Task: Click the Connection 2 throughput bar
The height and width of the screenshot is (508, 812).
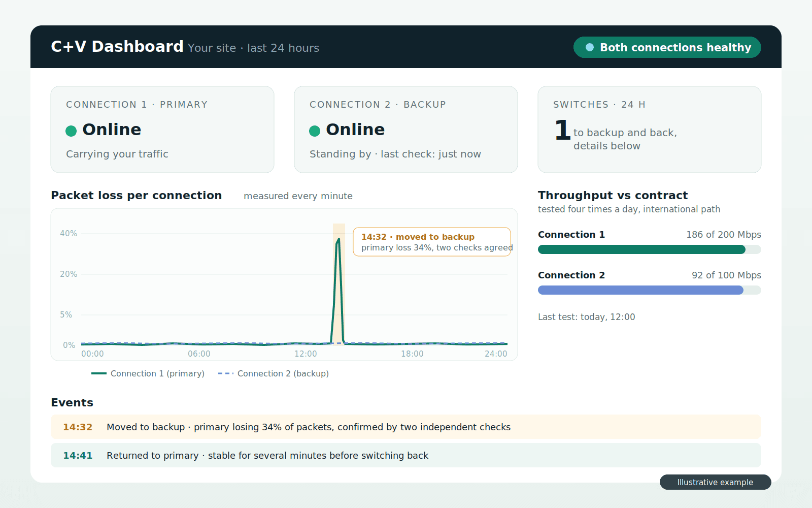Action: [650, 290]
